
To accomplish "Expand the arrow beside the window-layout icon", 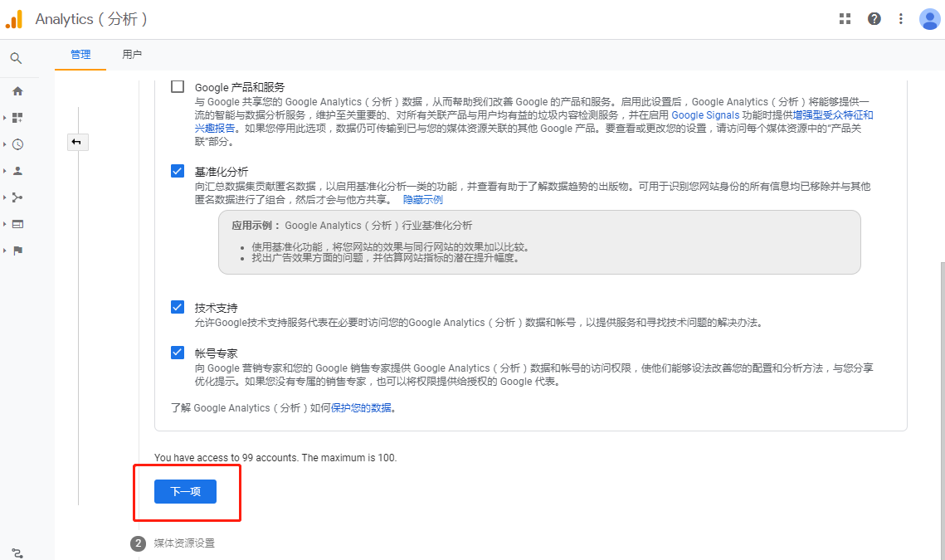I will [5, 224].
